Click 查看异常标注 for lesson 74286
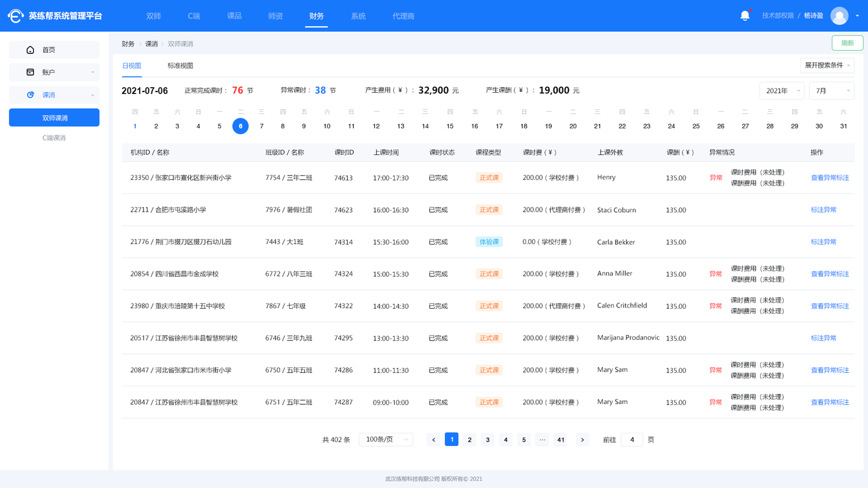The height and width of the screenshot is (488, 868). coord(830,370)
